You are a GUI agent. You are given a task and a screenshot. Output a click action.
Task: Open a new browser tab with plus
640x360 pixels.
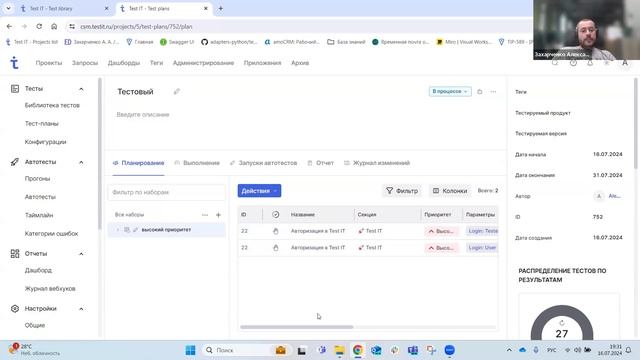click(220, 8)
